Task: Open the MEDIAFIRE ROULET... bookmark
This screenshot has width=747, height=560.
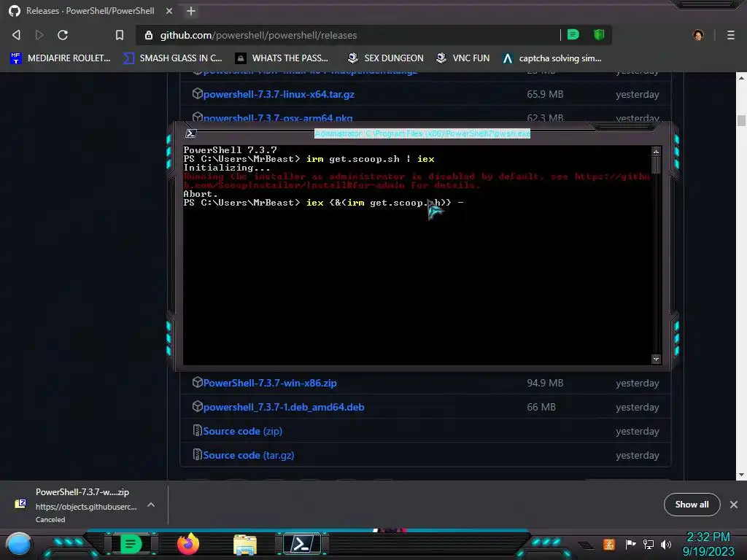Action: click(61, 58)
